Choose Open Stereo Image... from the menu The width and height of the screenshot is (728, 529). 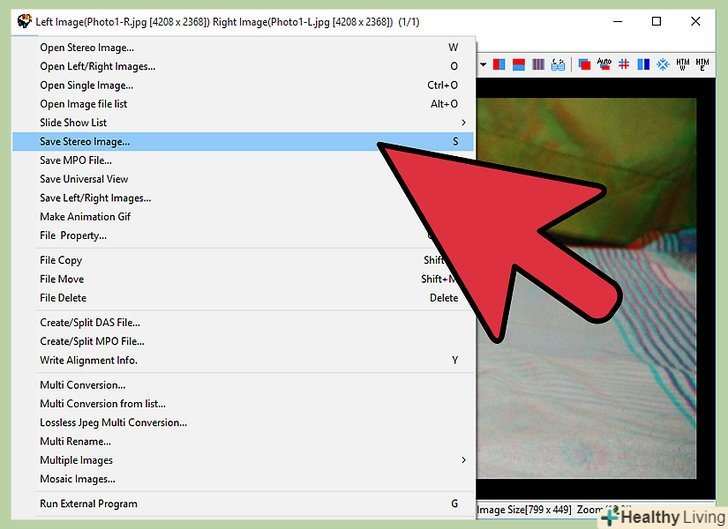pos(243,47)
